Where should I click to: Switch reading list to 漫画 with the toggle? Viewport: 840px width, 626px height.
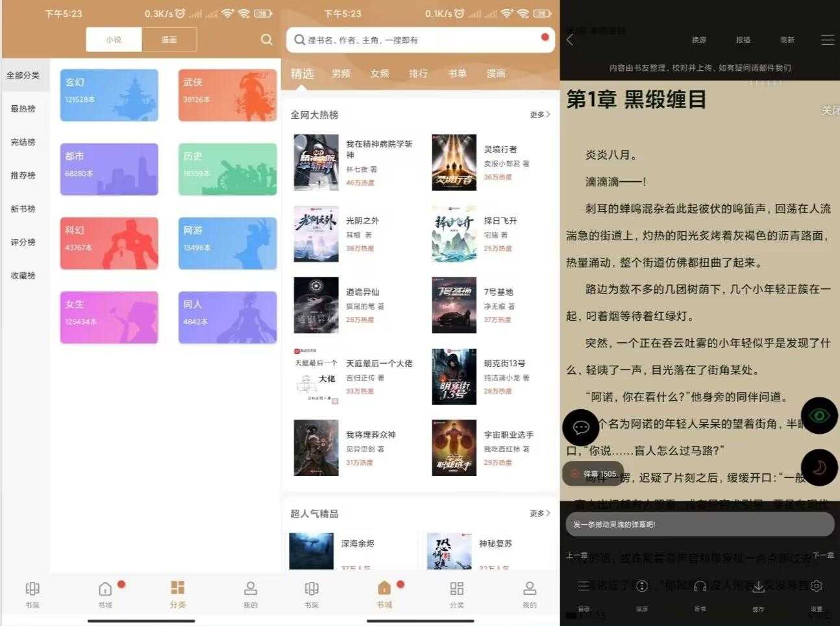pos(169,40)
